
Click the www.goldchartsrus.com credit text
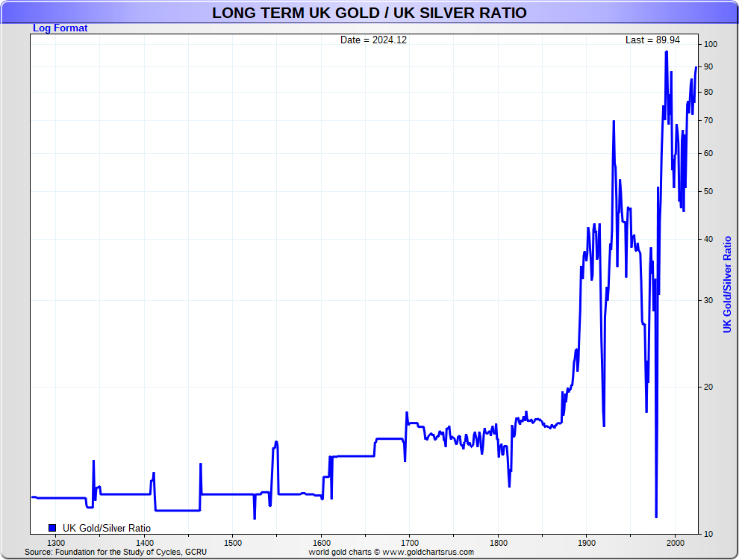(428, 552)
